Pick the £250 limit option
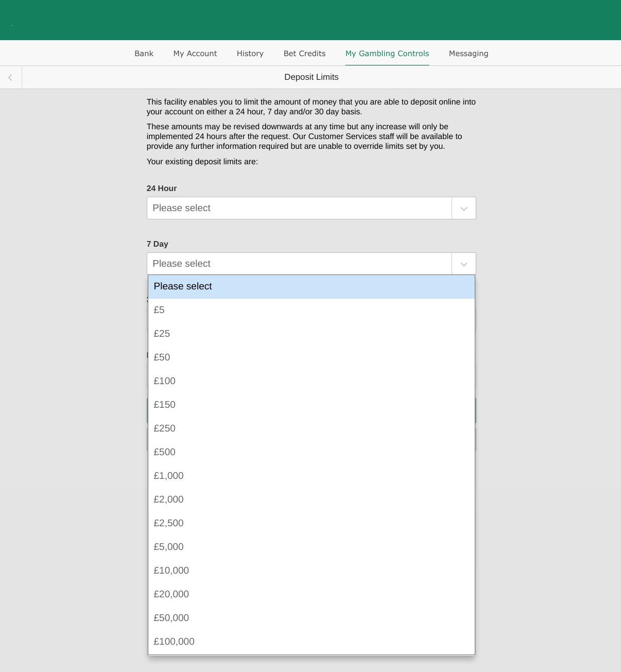 click(312, 428)
